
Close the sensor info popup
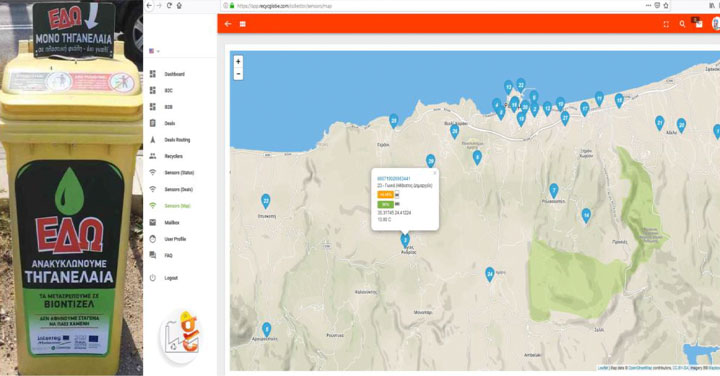[434, 173]
